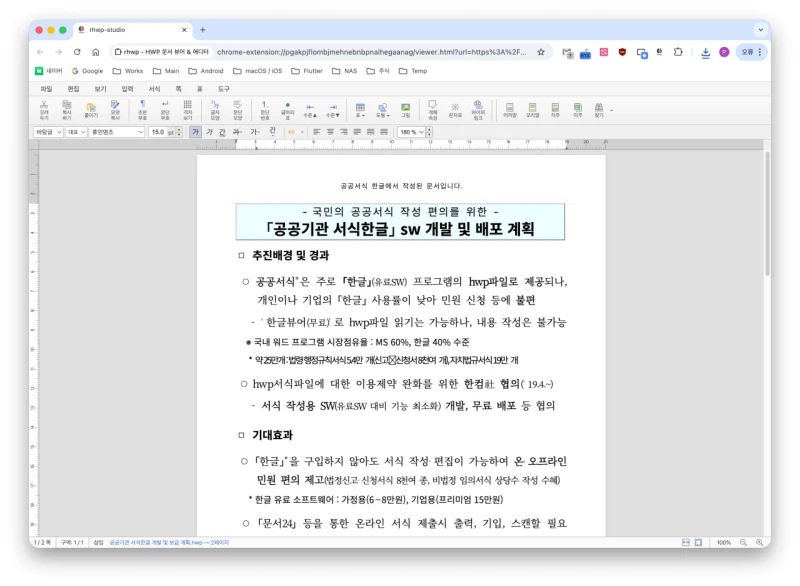The height and width of the screenshot is (586, 800).
Task: Open Object Properties (개체속성)
Action: [433, 110]
